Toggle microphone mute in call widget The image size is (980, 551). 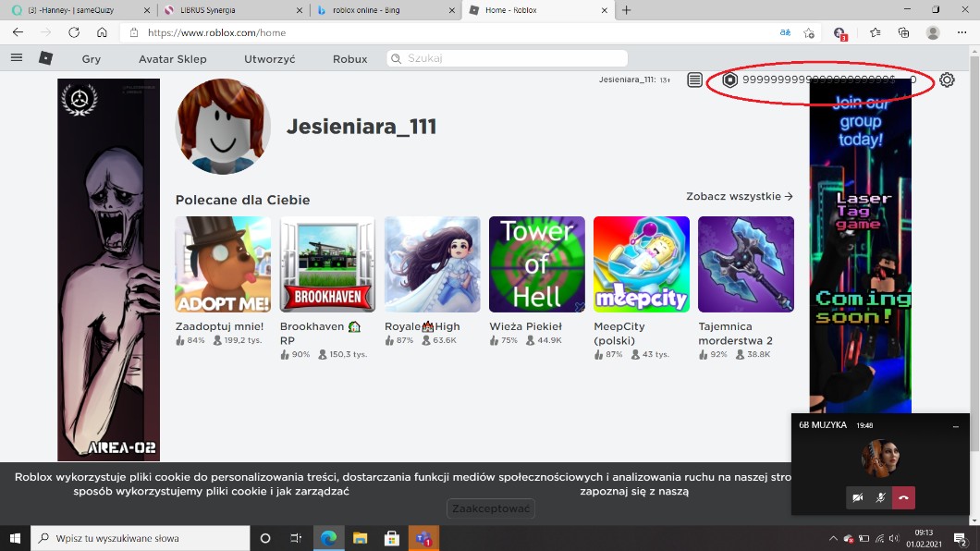881,497
